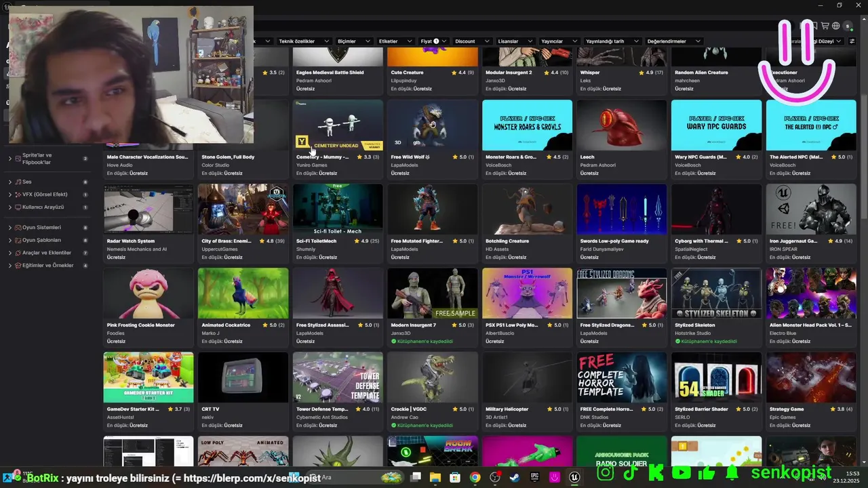Expand the Araçlar ve Eklentiler category
This screenshot has width=868, height=488.
pos(10,253)
